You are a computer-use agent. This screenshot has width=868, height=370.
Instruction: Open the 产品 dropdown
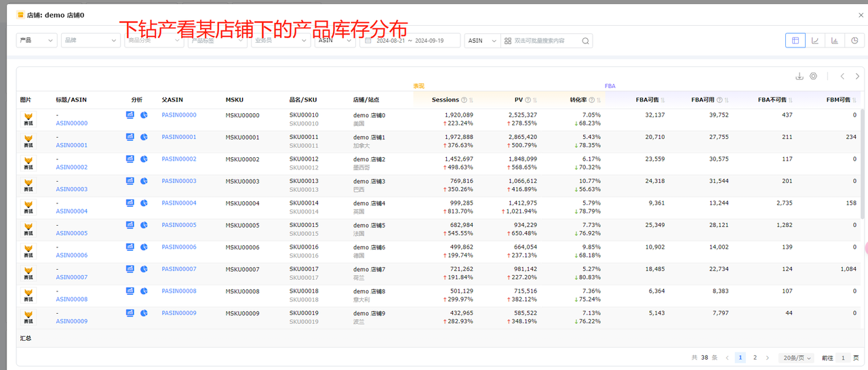[x=37, y=41]
